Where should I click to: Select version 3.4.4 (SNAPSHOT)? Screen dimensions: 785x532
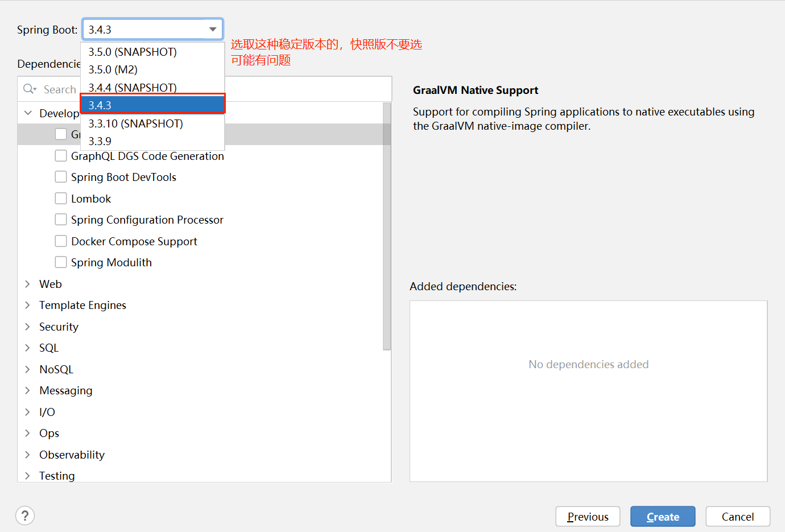click(x=152, y=87)
